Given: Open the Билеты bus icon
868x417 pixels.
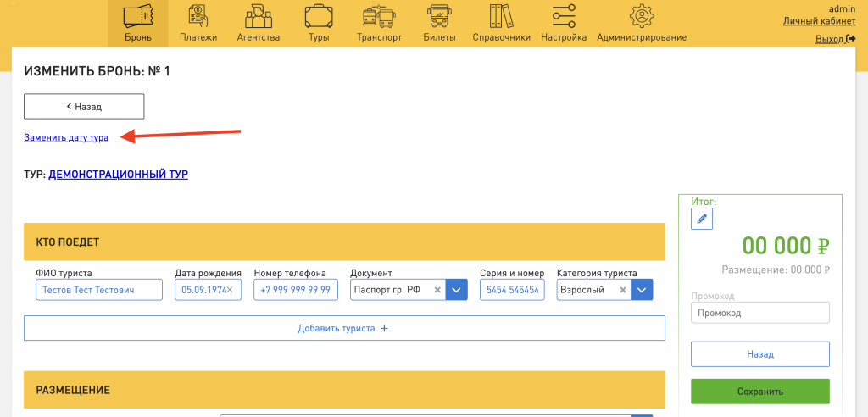Looking at the screenshot, I should (439, 17).
